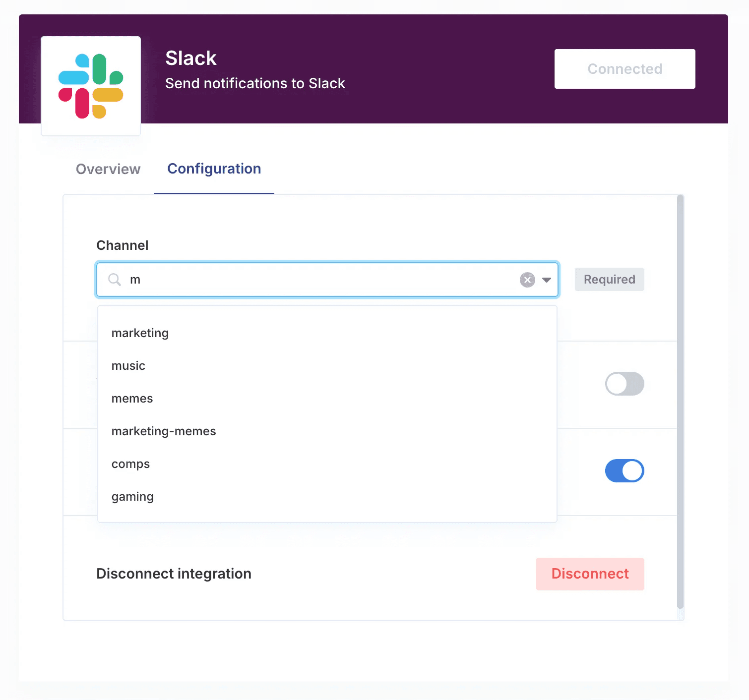The width and height of the screenshot is (749, 700).
Task: Clear the channel search text
Action: pos(527,280)
